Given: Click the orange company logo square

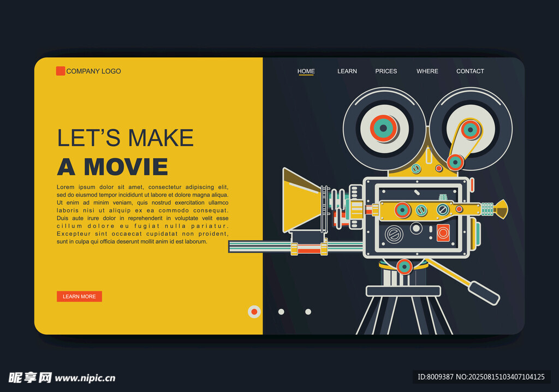Looking at the screenshot, I should coord(61,71).
